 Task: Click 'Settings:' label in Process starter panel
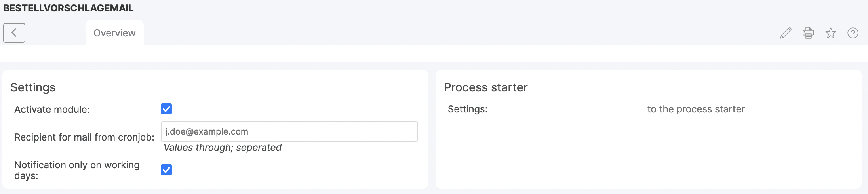pyautogui.click(x=468, y=109)
